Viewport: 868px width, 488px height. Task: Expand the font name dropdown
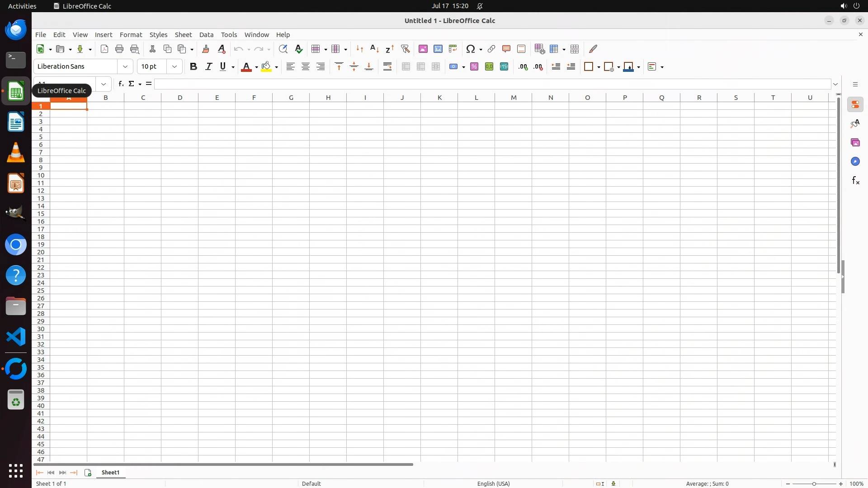tap(125, 67)
